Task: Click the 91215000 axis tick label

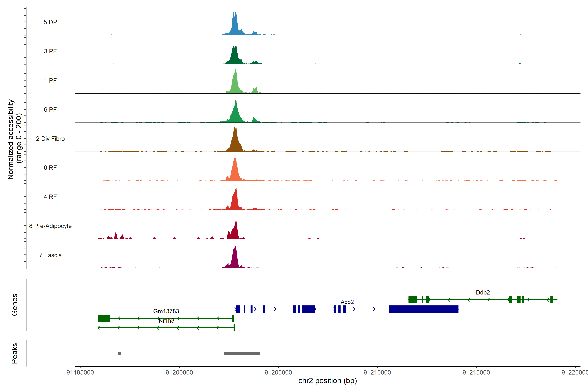Action: pos(476,372)
